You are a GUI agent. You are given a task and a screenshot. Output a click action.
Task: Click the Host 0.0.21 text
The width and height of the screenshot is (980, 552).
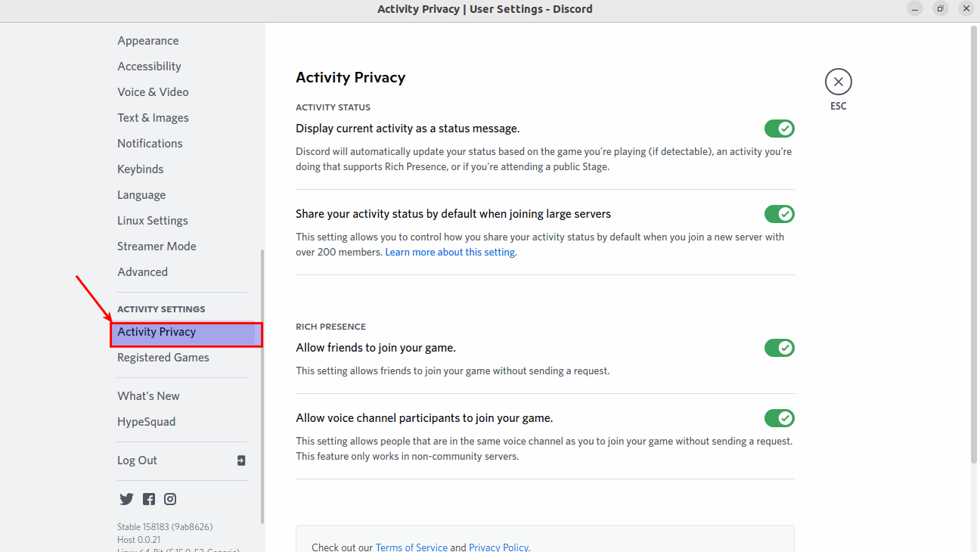[139, 540]
